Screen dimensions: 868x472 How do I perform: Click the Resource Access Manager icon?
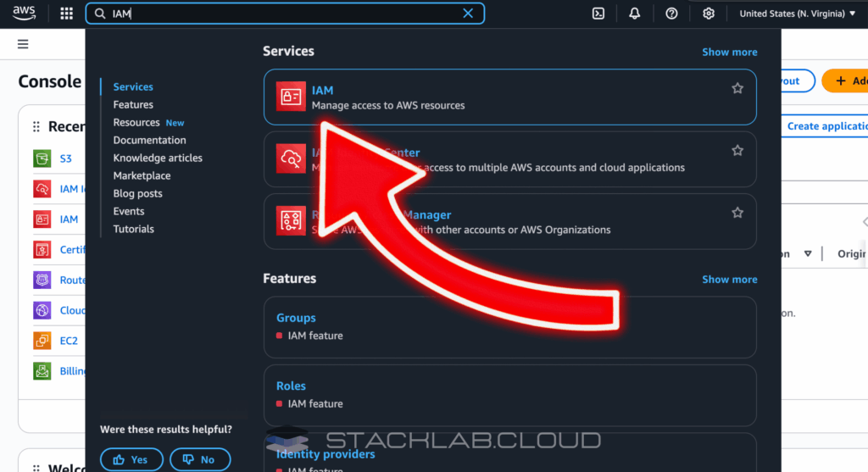coord(291,220)
